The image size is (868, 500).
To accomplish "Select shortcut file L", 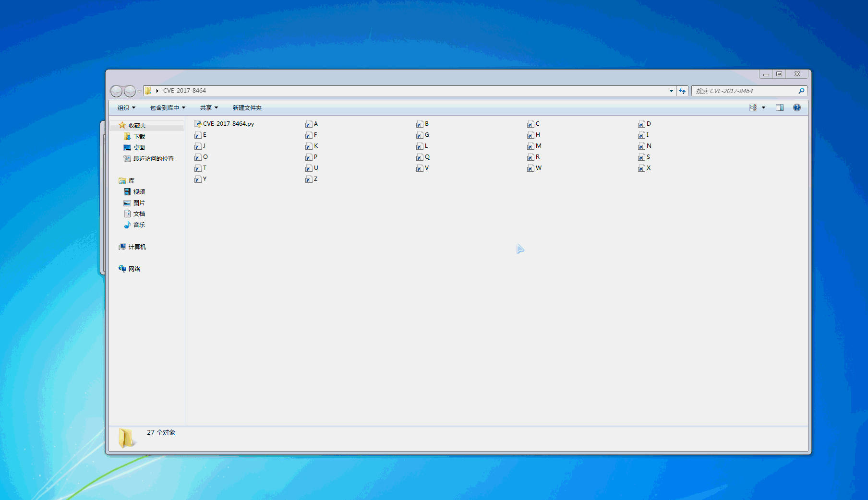I will pyautogui.click(x=422, y=146).
